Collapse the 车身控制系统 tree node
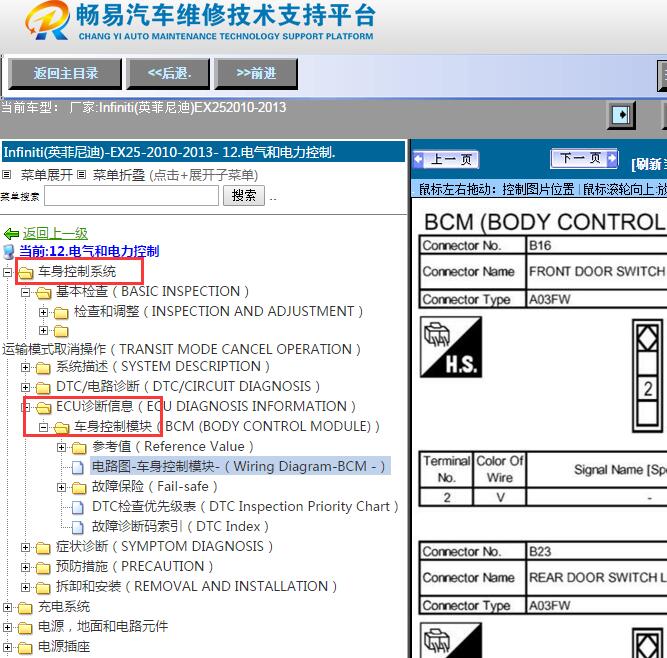 click(7, 272)
